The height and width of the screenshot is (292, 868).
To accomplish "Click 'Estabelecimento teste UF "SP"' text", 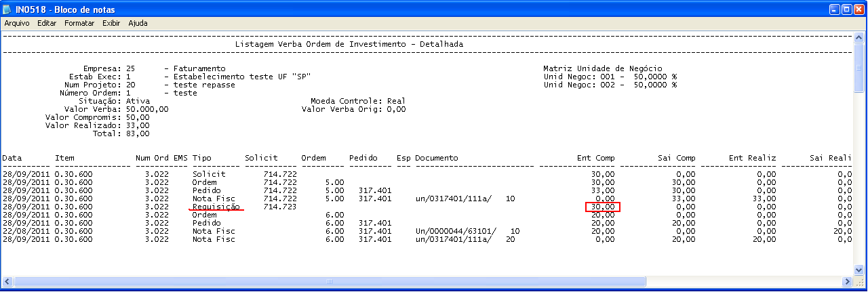I will point(242,77).
